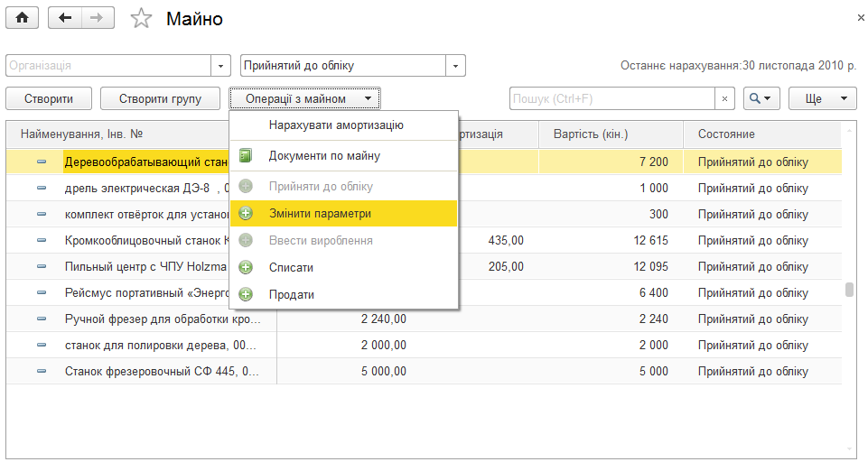Click the Документи по майну green icon
The height and width of the screenshot is (462, 868).
coord(246,155)
